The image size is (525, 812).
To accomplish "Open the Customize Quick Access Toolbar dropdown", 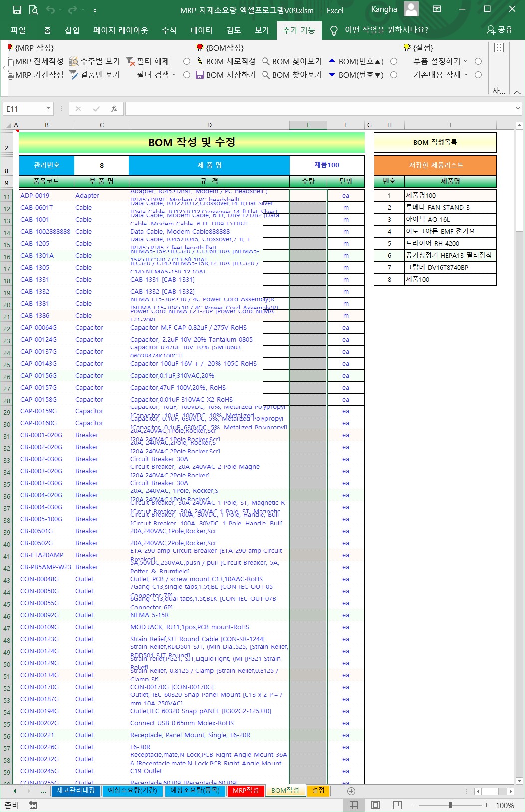I will [95, 10].
